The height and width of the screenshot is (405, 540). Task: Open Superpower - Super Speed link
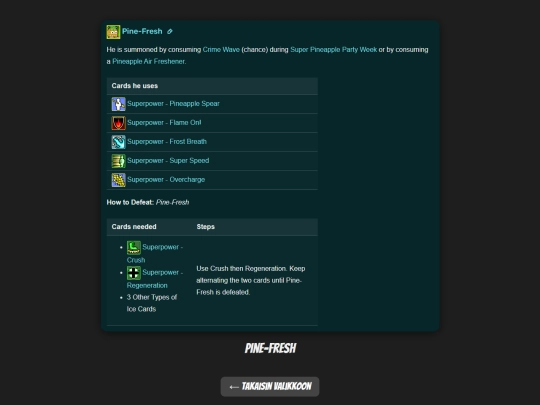coord(168,160)
